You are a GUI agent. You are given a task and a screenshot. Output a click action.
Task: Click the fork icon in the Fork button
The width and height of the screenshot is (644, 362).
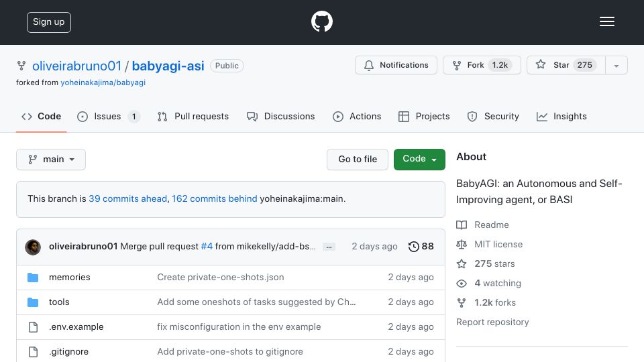pos(456,65)
